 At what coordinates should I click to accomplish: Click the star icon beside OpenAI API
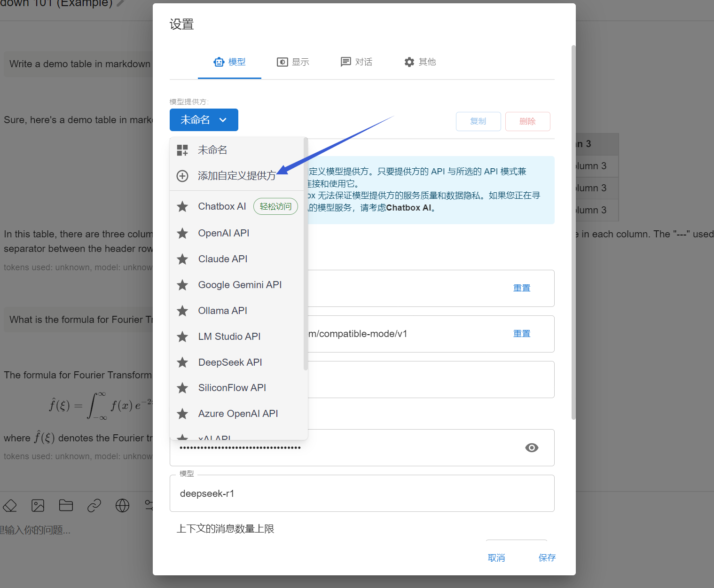182,233
